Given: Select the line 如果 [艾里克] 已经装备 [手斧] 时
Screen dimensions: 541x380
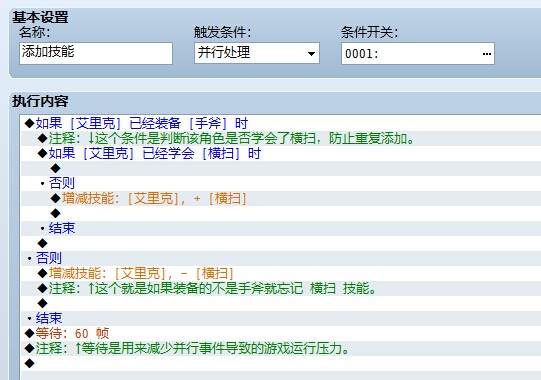Looking at the screenshot, I should (x=281, y=123).
